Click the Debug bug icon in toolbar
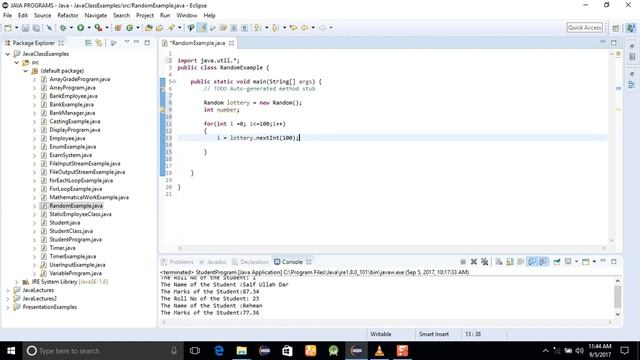The image size is (640, 360). click(63, 28)
